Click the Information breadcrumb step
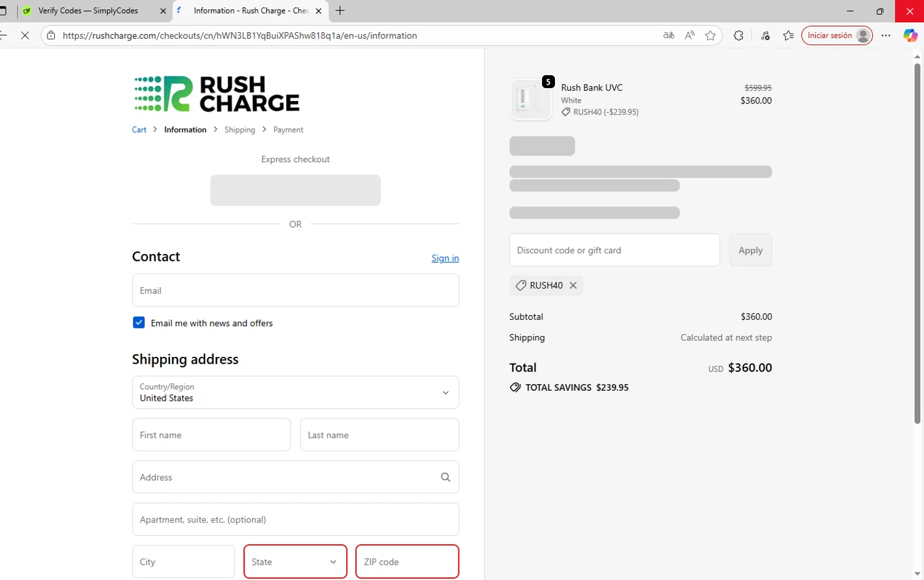This screenshot has width=924, height=580. (x=185, y=129)
